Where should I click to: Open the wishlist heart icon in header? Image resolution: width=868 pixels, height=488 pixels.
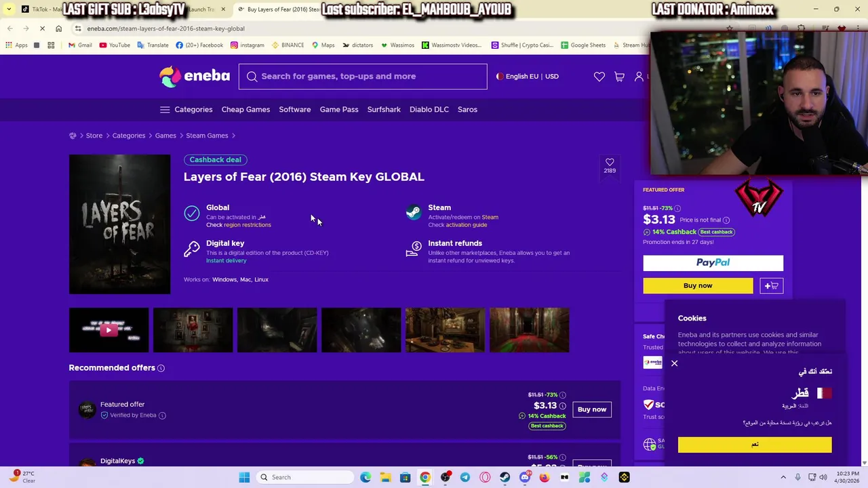click(x=599, y=77)
